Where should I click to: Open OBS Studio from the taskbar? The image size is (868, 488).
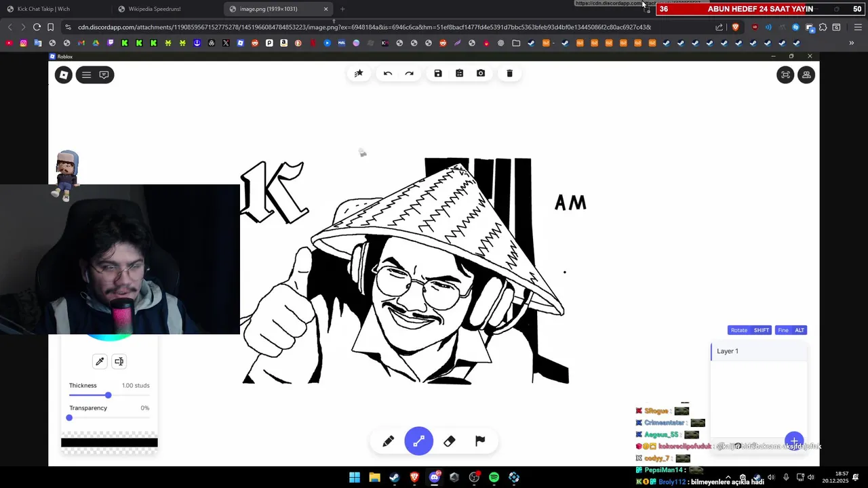(474, 477)
